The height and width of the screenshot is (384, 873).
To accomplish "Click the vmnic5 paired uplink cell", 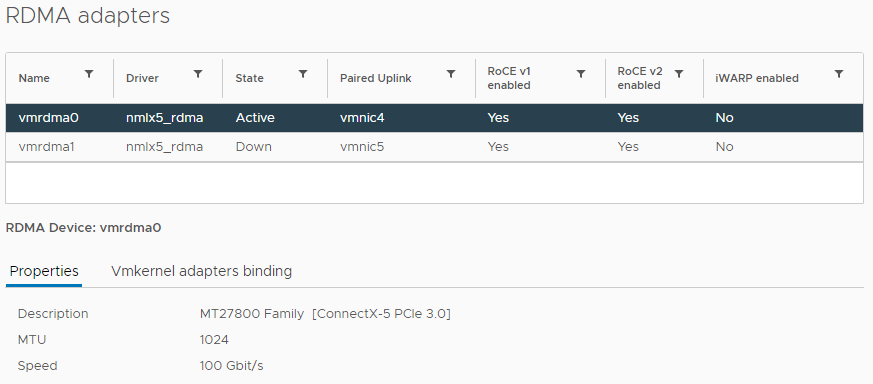I will click(362, 147).
